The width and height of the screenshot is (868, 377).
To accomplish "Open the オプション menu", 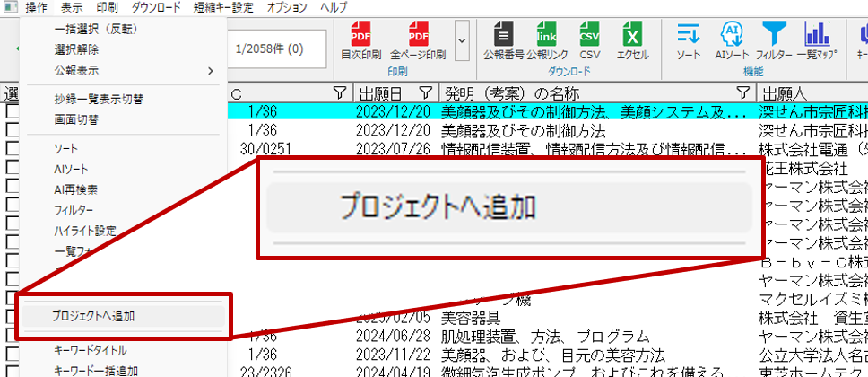I will click(x=287, y=8).
